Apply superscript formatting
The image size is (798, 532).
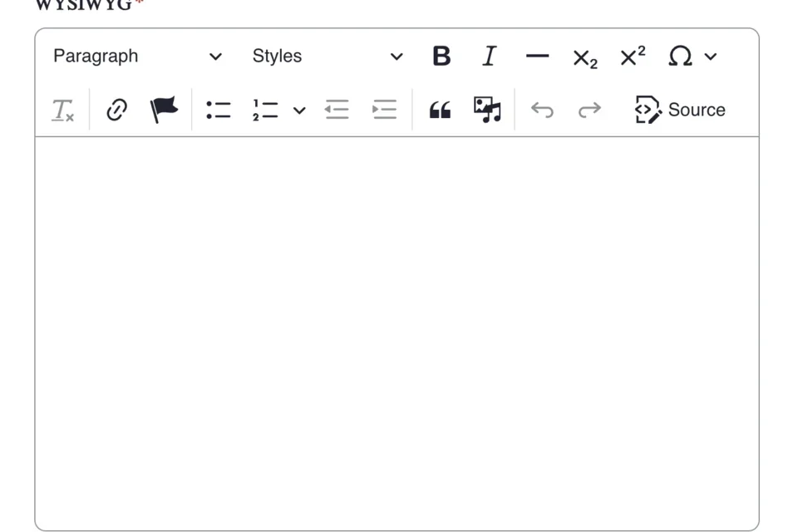[x=632, y=56]
